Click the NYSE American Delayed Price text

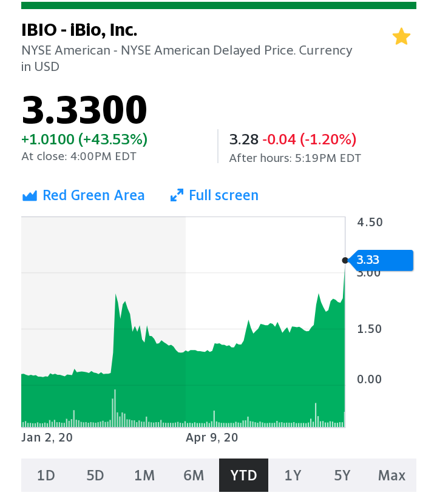coord(208,50)
